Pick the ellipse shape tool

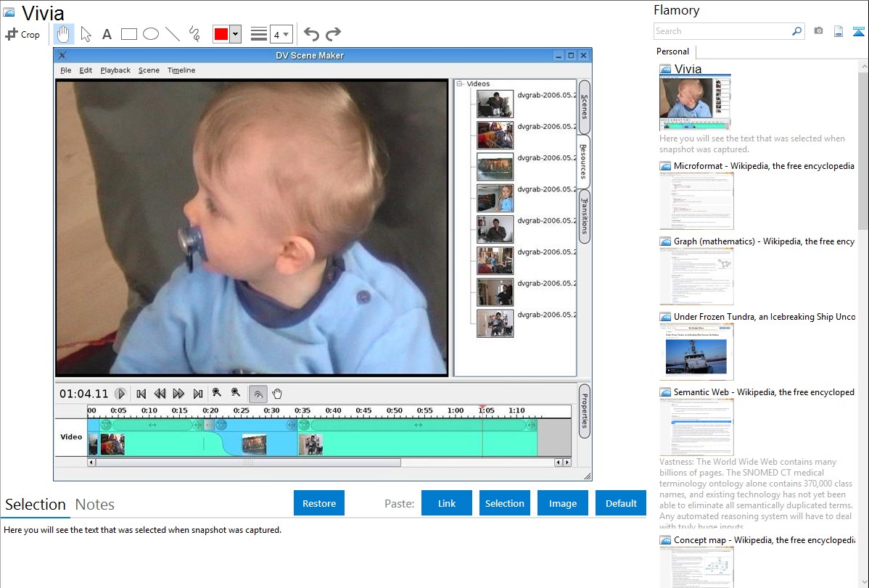[x=151, y=34]
